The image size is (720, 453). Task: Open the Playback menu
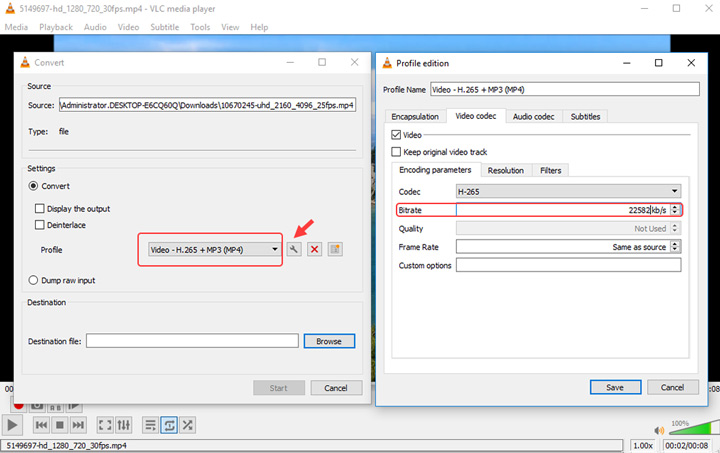click(56, 27)
